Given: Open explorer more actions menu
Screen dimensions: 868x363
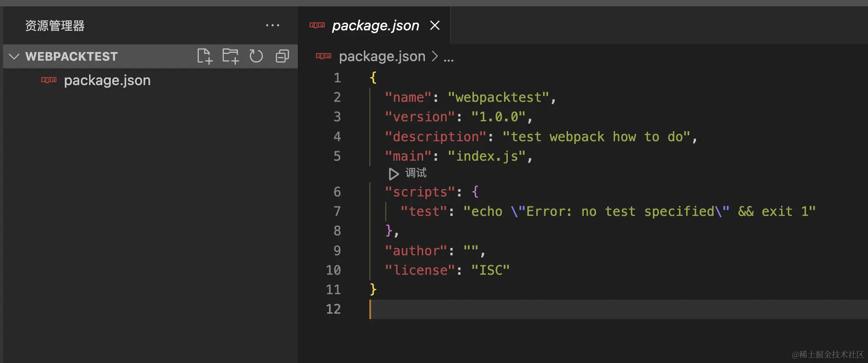Looking at the screenshot, I should 272,25.
